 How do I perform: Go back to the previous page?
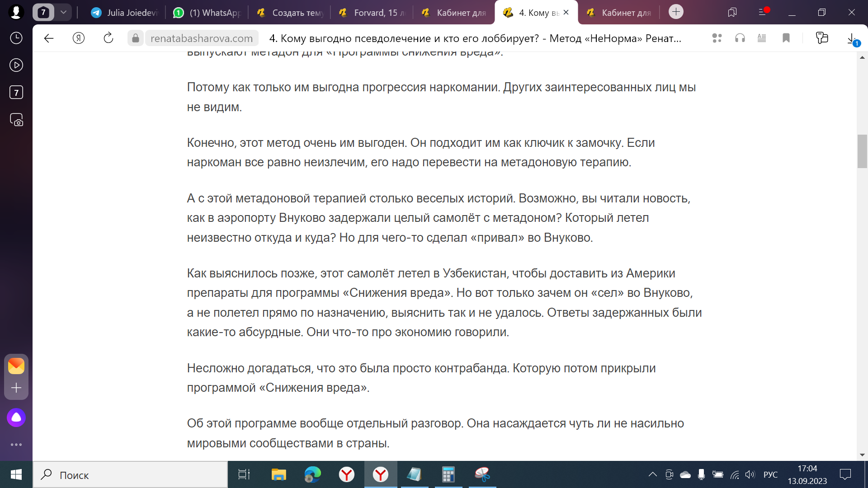49,38
